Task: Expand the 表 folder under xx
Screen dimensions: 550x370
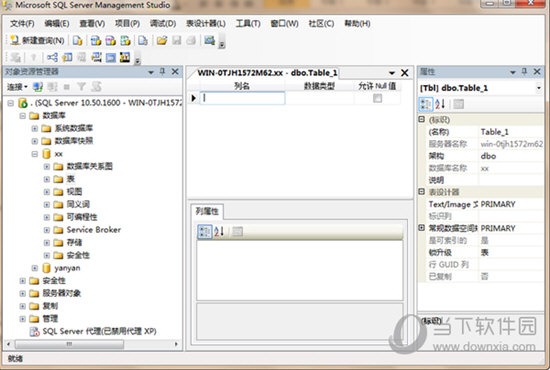Action: (x=46, y=179)
